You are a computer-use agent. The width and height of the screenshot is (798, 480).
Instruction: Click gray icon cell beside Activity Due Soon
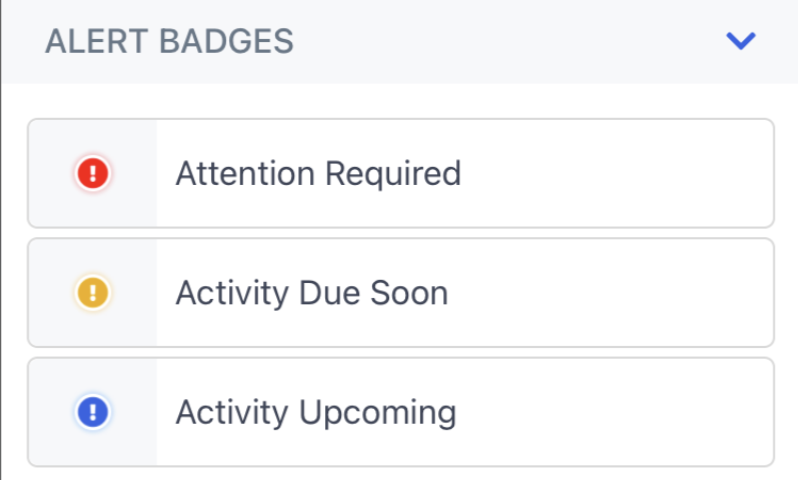coord(93,292)
